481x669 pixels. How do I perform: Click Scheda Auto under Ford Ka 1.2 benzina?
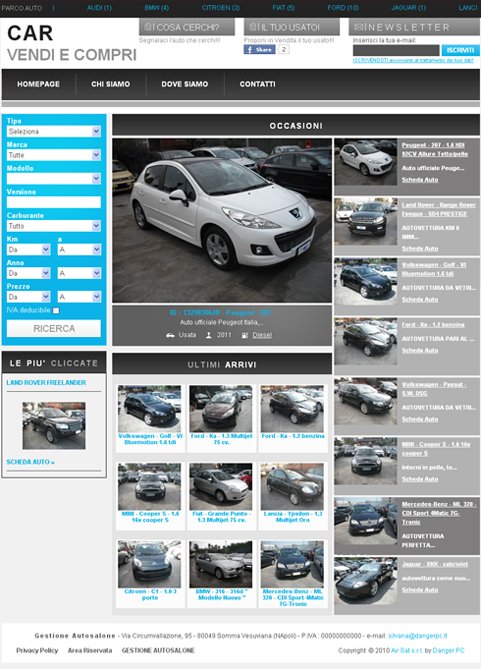tap(420, 350)
